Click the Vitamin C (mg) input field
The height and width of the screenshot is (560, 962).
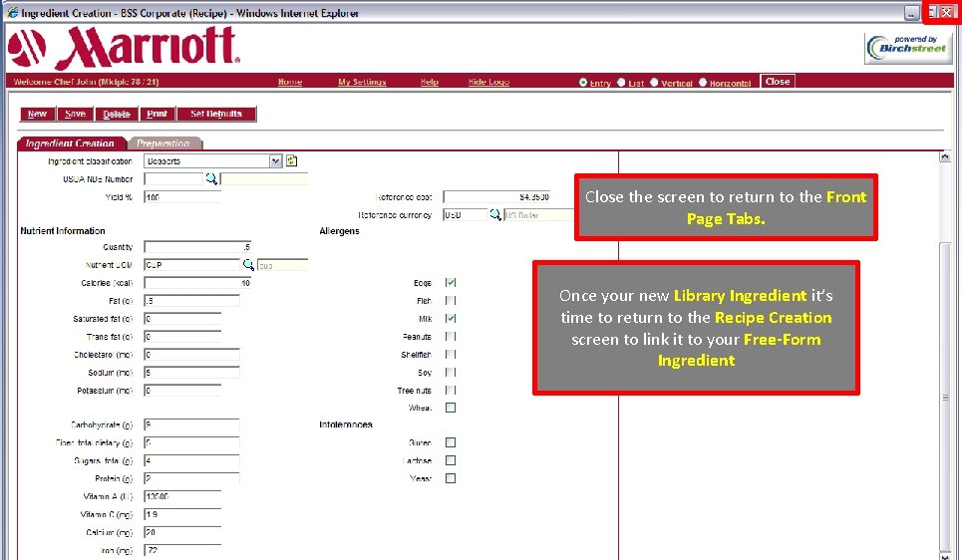pos(182,514)
